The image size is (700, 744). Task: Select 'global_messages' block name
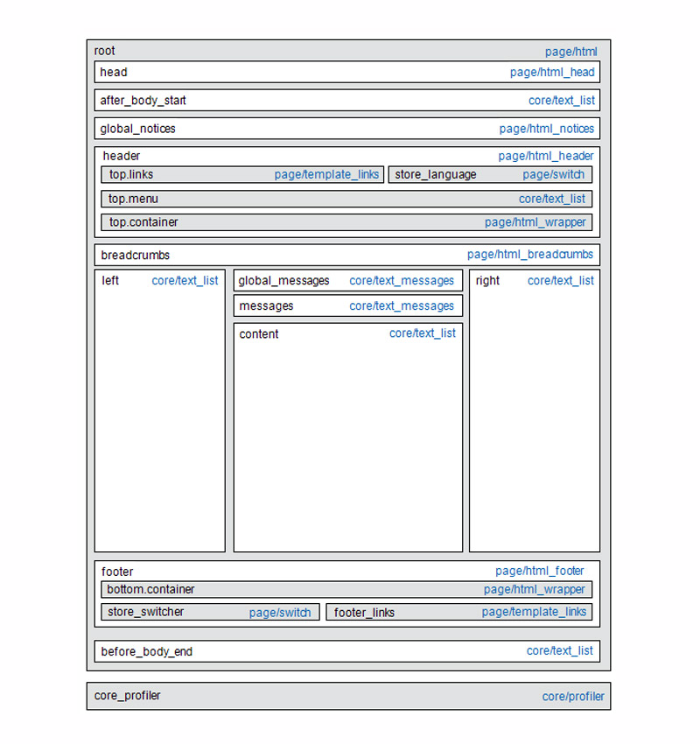click(x=283, y=281)
